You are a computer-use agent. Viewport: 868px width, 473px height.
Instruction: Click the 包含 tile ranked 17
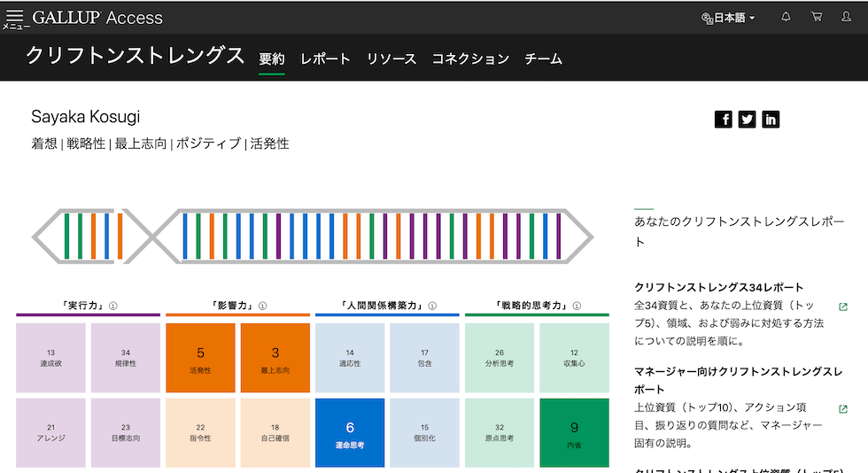coord(424,358)
